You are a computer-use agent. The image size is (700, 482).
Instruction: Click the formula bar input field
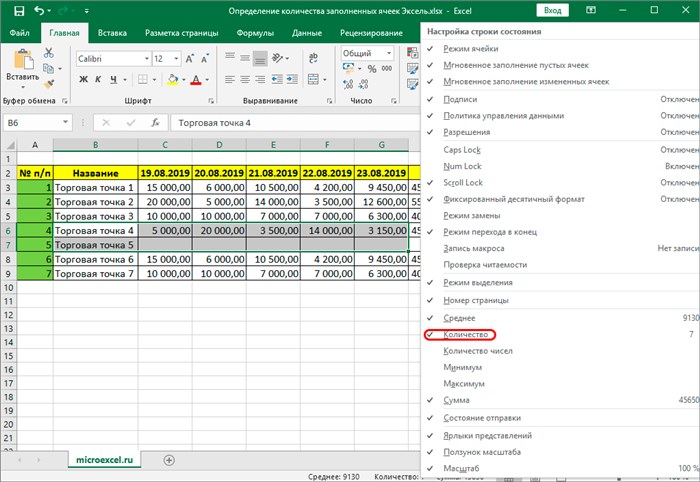[x=295, y=123]
